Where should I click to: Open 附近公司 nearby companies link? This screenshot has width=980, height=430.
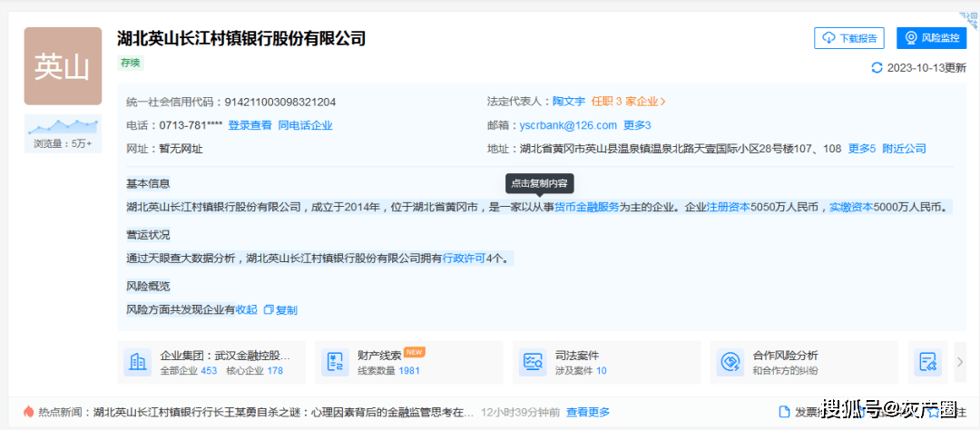(904, 149)
